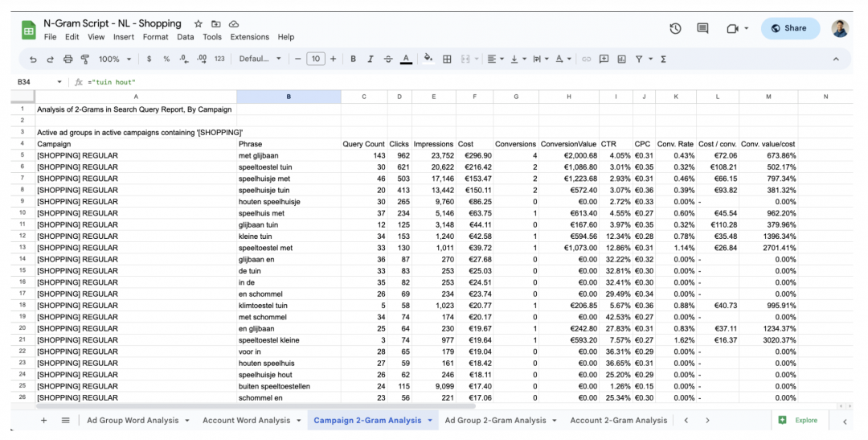This screenshot has width=868, height=440.
Task: Open version history clock icon
Action: [675, 28]
